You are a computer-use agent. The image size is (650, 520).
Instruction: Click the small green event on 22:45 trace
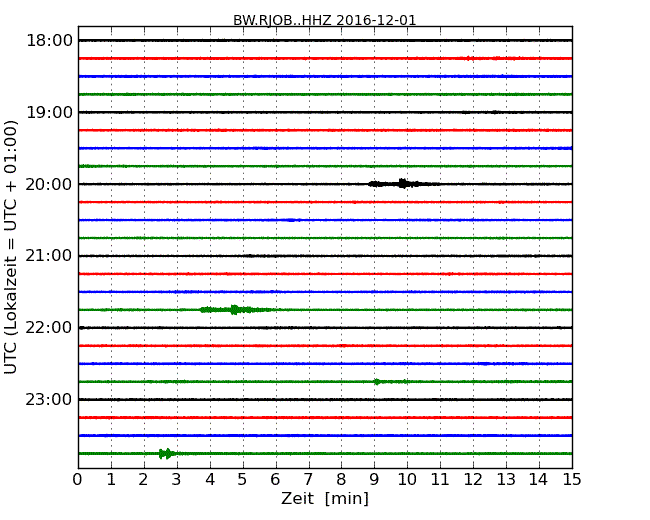coord(390,381)
